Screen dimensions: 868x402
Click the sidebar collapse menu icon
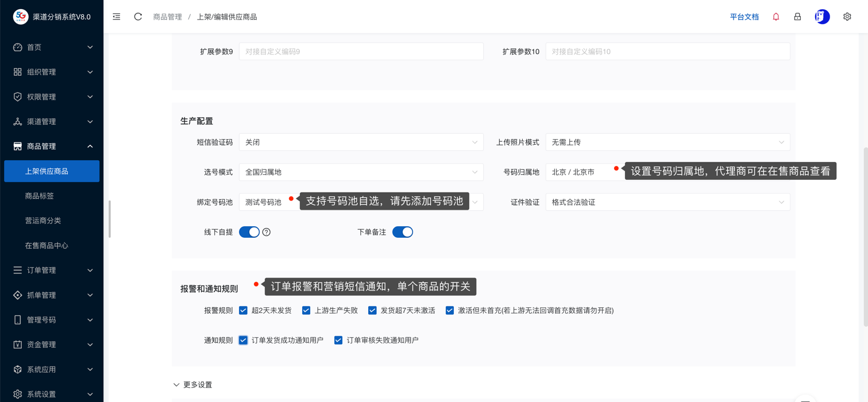pyautogui.click(x=117, y=17)
